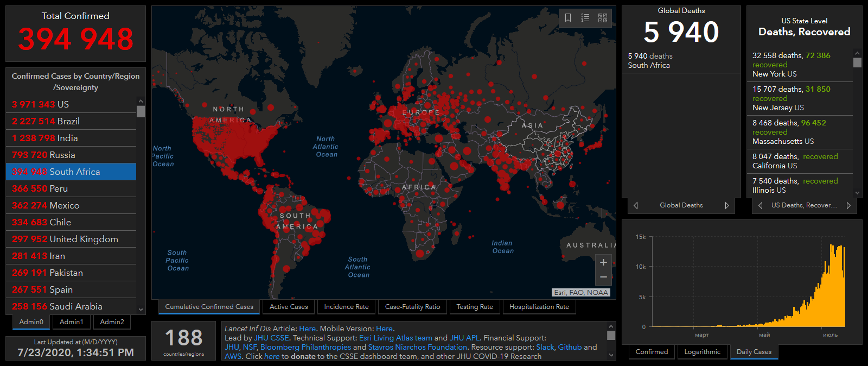Select the Admin2 level tab
This screenshot has height=366, width=868.
tap(112, 322)
